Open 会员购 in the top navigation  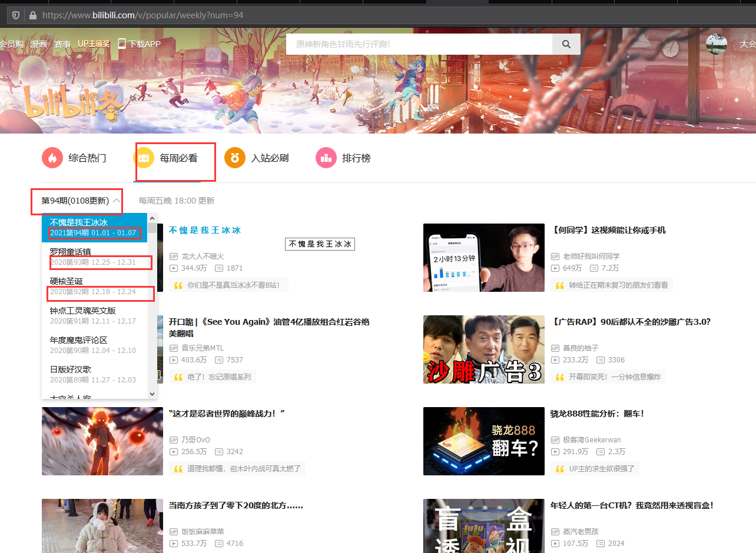[x=11, y=44]
